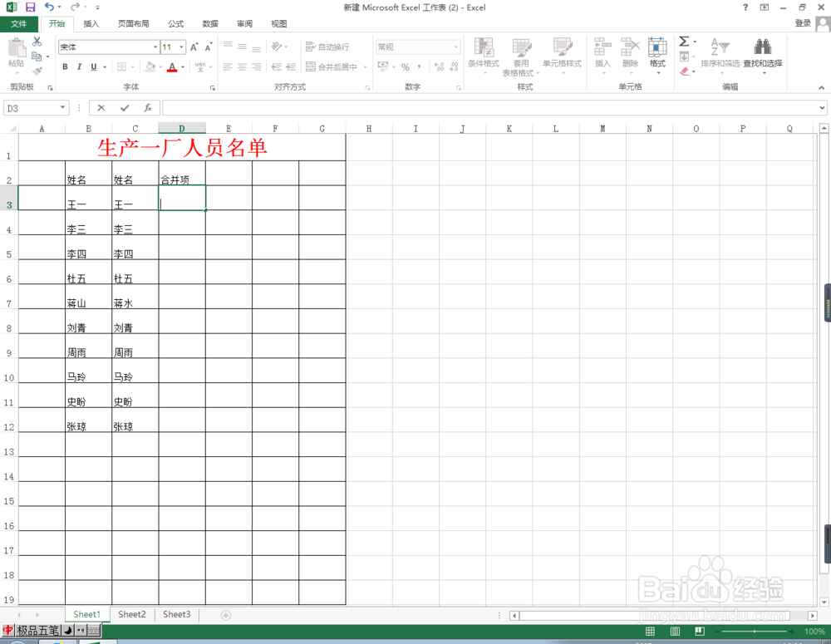Image resolution: width=831 pixels, height=644 pixels.
Task: Click the Paste icon
Action: [x=17, y=48]
